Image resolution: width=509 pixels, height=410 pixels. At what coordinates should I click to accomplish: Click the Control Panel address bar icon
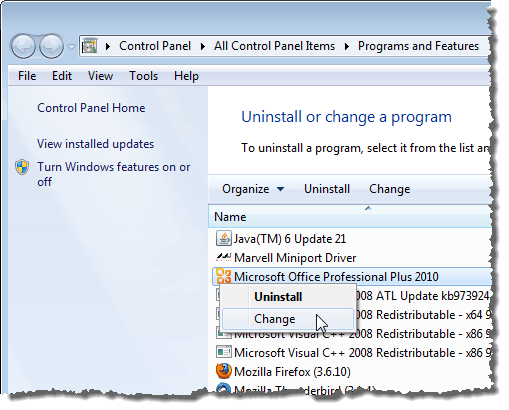click(x=90, y=46)
